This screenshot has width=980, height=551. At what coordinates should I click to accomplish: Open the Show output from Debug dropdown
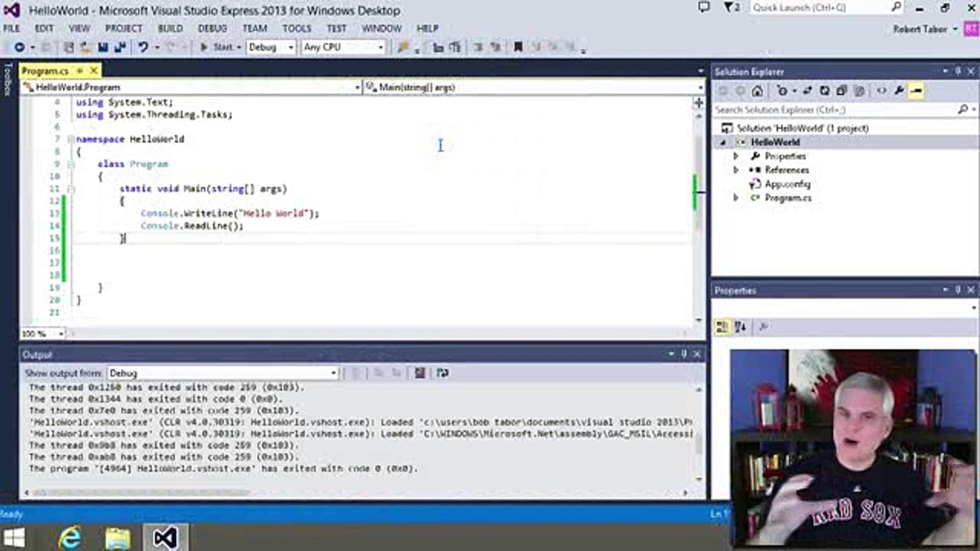pyautogui.click(x=223, y=373)
